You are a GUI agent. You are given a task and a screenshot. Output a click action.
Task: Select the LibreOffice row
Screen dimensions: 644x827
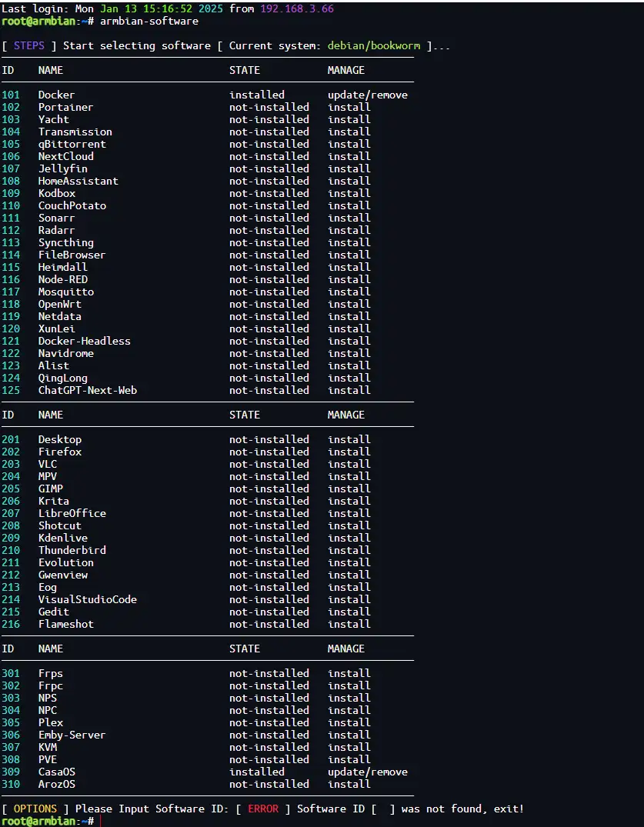pos(72,513)
